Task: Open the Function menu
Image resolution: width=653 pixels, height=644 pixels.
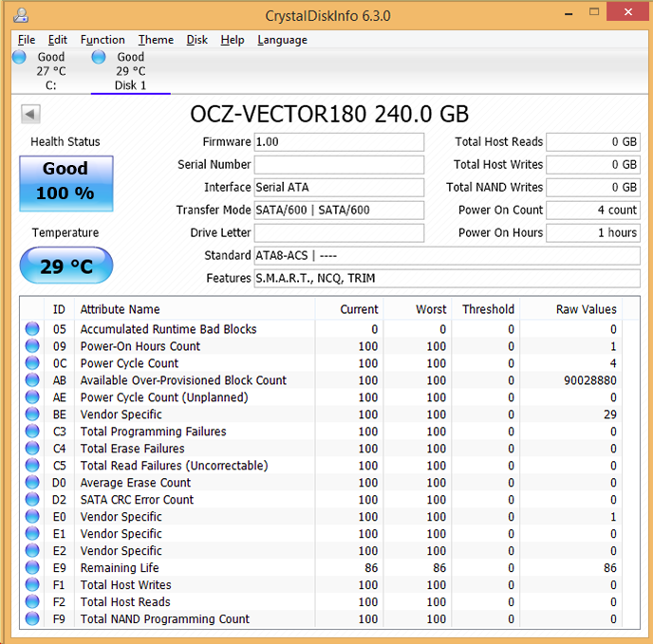Action: click(x=103, y=40)
